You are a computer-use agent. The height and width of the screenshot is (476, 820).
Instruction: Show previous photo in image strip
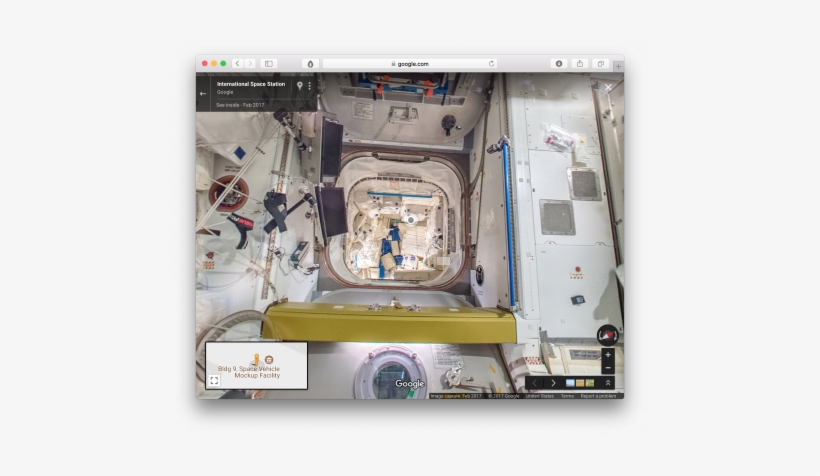click(x=534, y=383)
